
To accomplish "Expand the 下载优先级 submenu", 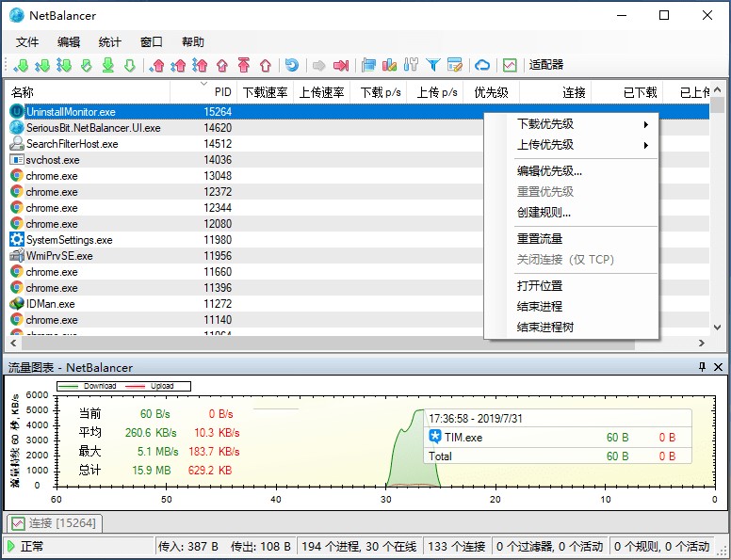I will tap(572, 124).
